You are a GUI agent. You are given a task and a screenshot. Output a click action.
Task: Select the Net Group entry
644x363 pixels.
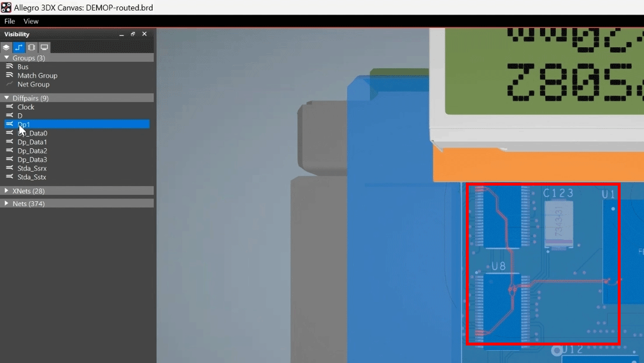tap(33, 85)
